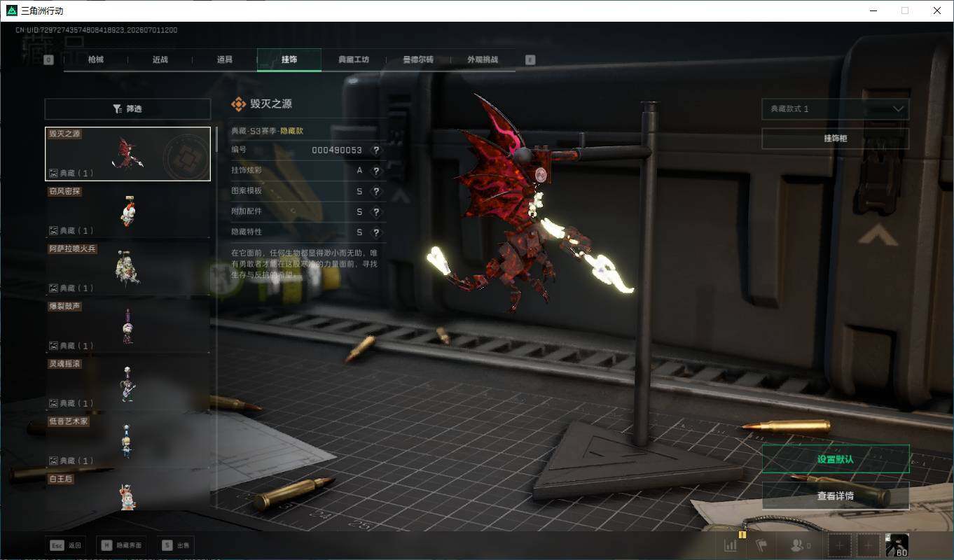This screenshot has height=560, width=954.
Task: Switch to the 枪械 tab
Action: point(96,59)
